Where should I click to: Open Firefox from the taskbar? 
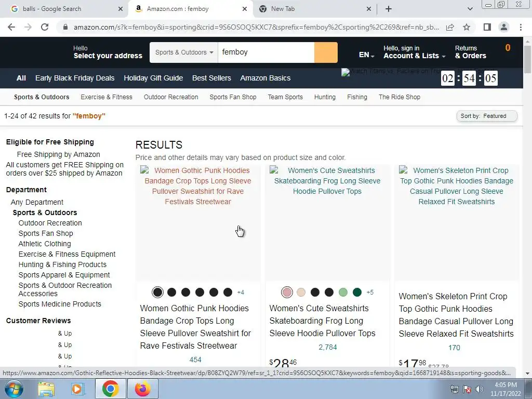click(x=142, y=389)
